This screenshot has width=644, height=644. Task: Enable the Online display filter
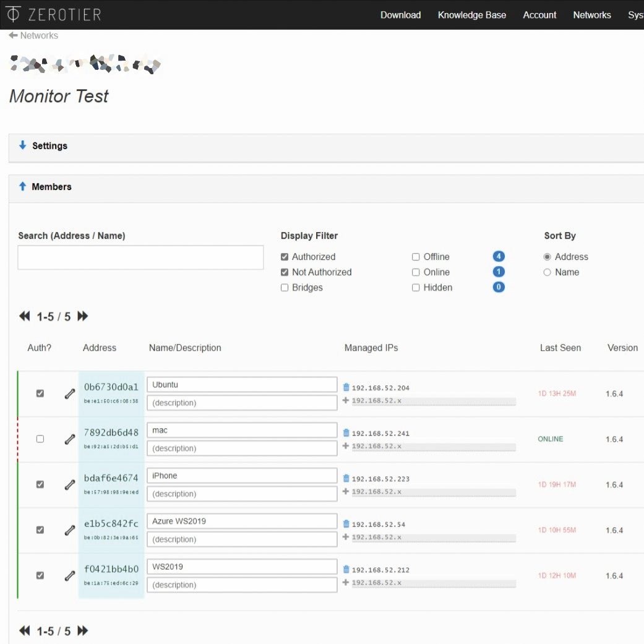coord(416,272)
